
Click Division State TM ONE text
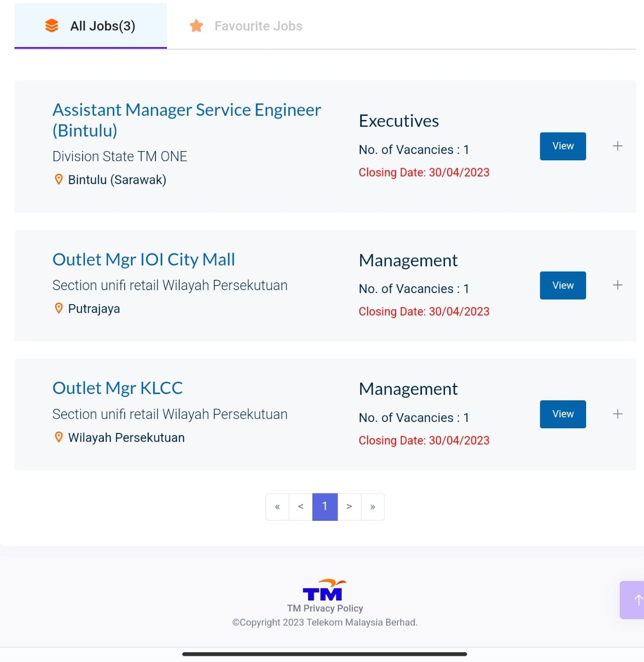120,156
